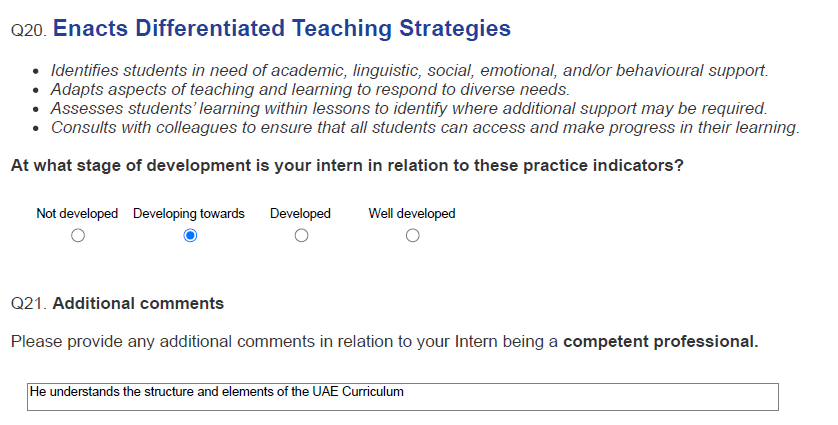This screenshot has height=425, width=838.
Task: Select the Not developed radio button
Action: tap(78, 235)
